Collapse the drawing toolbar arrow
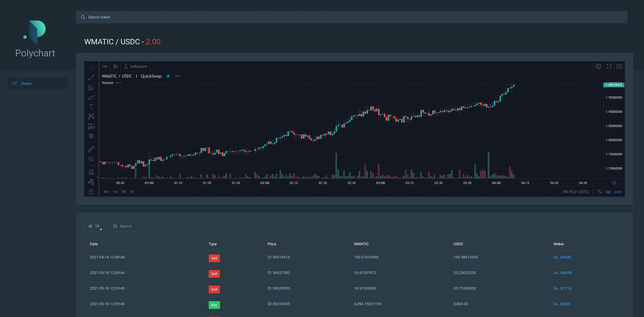The image size is (644, 317). [x=98, y=177]
